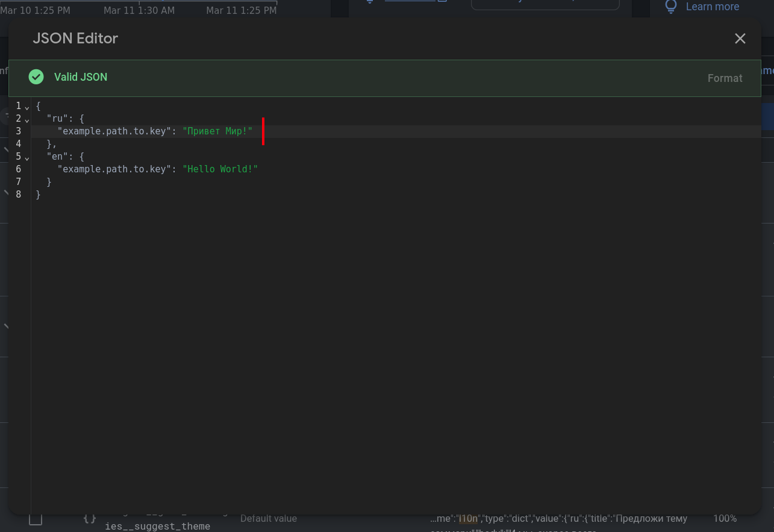This screenshot has height=532, width=774.
Task: Close the JSON Editor dialog
Action: 740,39
